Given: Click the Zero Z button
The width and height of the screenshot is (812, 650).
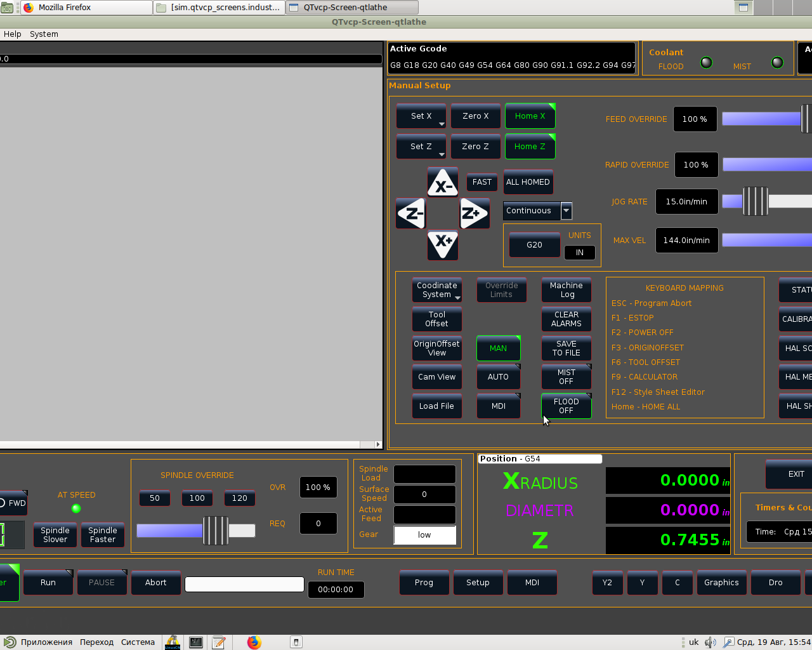Looking at the screenshot, I should pos(476,147).
